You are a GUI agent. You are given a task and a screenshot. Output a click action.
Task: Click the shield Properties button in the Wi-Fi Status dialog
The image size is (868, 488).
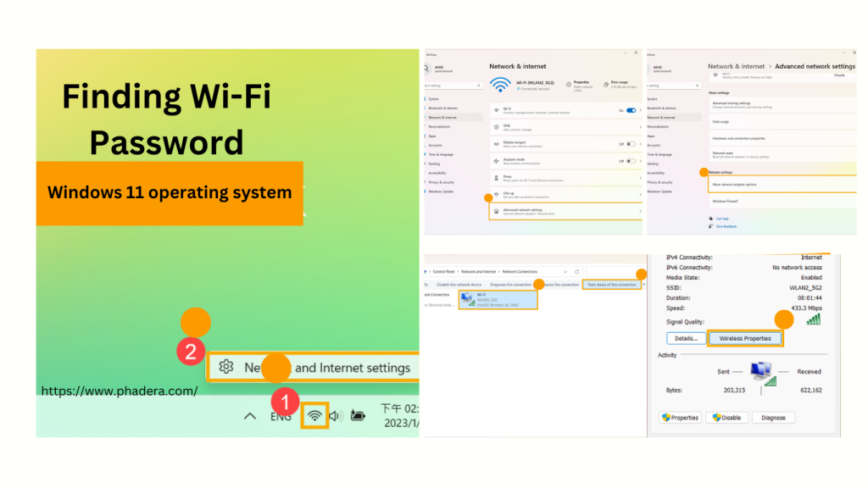pos(680,418)
